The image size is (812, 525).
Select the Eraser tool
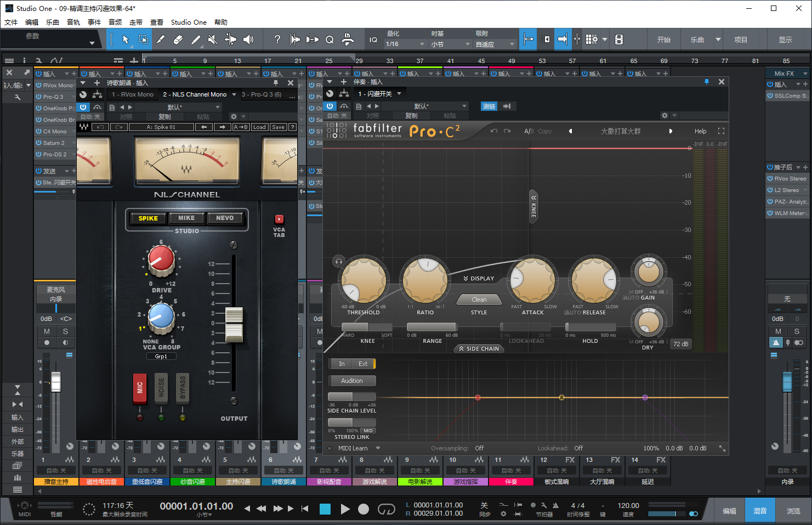(x=178, y=39)
